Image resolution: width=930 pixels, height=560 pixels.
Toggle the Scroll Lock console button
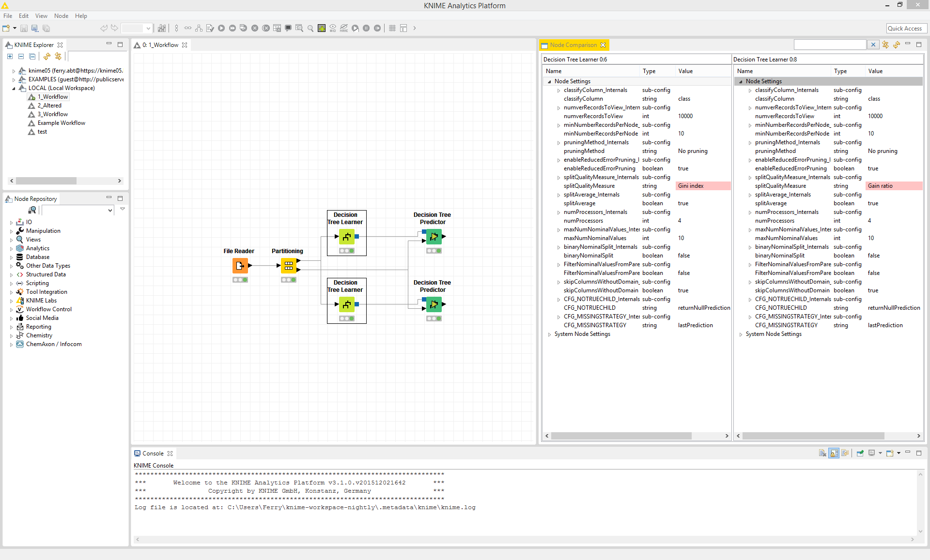(x=834, y=454)
